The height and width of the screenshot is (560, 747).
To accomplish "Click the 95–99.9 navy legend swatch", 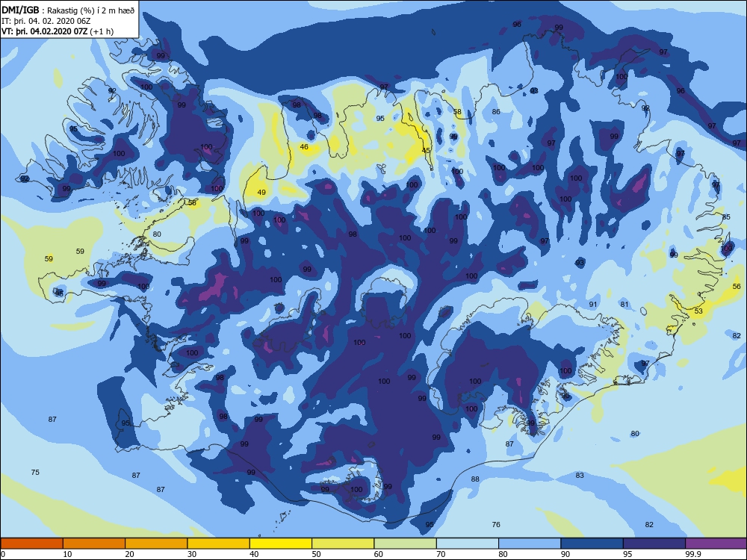I will 654,544.
